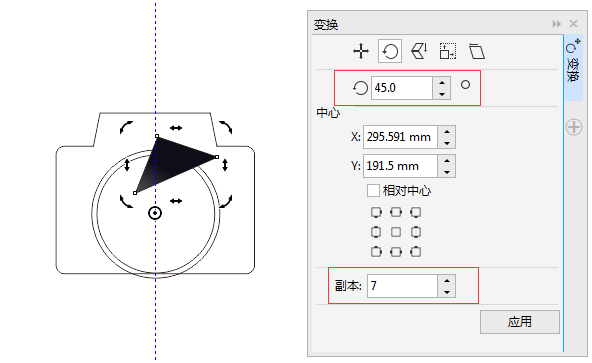Screen dimensions: 592x363
Task: Collapse the 变换 docker with double-arrow icon
Action: [557, 24]
